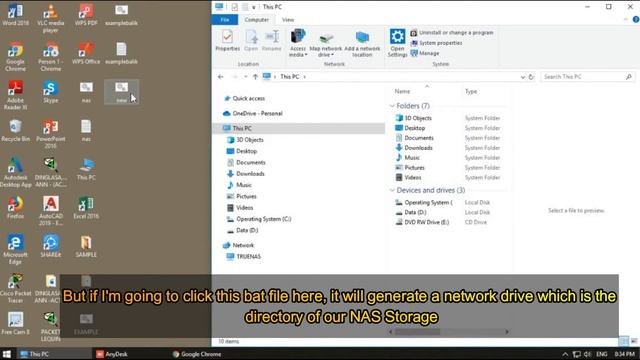Screen dimensions: 640x360
Task: Open This PC desktop shortcut
Action: pos(86,169)
